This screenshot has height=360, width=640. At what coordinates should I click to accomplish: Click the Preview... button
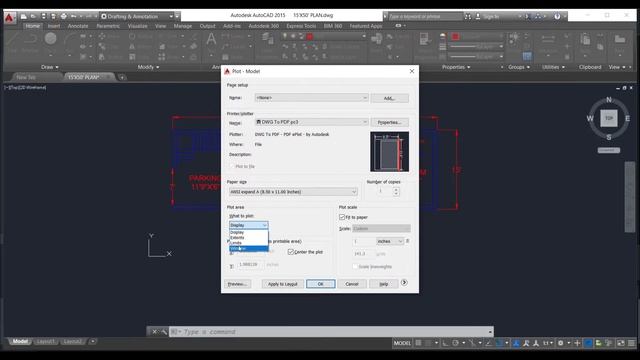[237, 284]
